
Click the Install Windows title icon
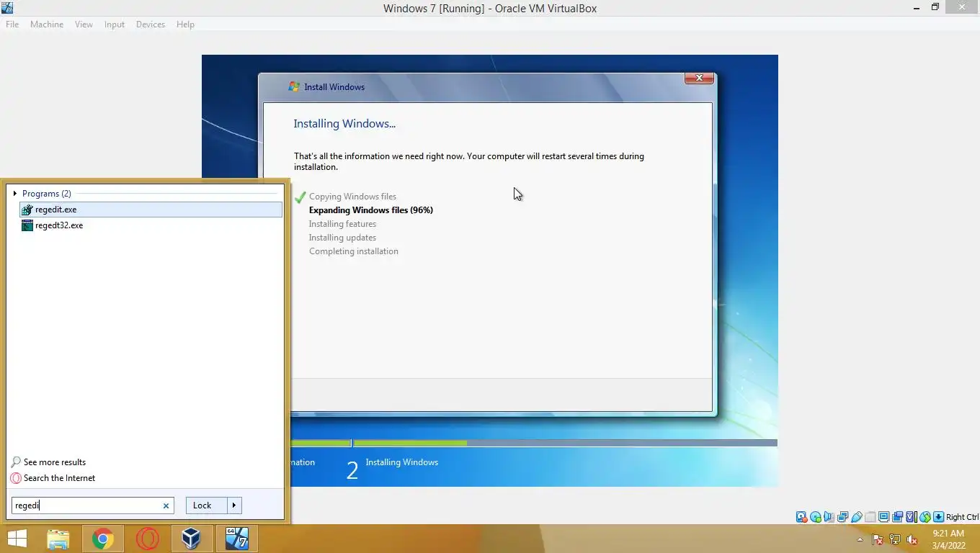[x=294, y=86]
